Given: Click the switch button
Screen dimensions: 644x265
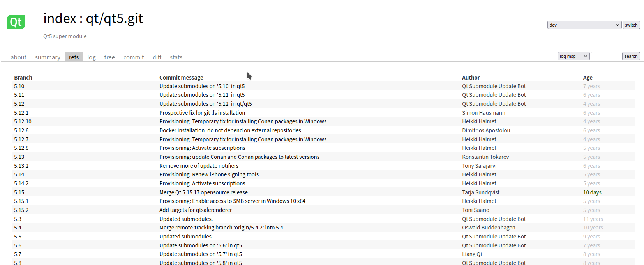Looking at the screenshot, I should click(631, 25).
